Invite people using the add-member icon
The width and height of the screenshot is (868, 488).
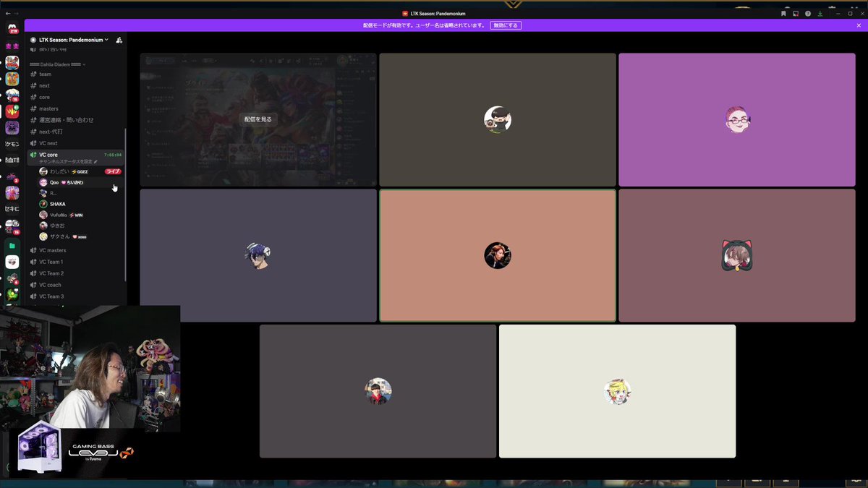pos(119,40)
